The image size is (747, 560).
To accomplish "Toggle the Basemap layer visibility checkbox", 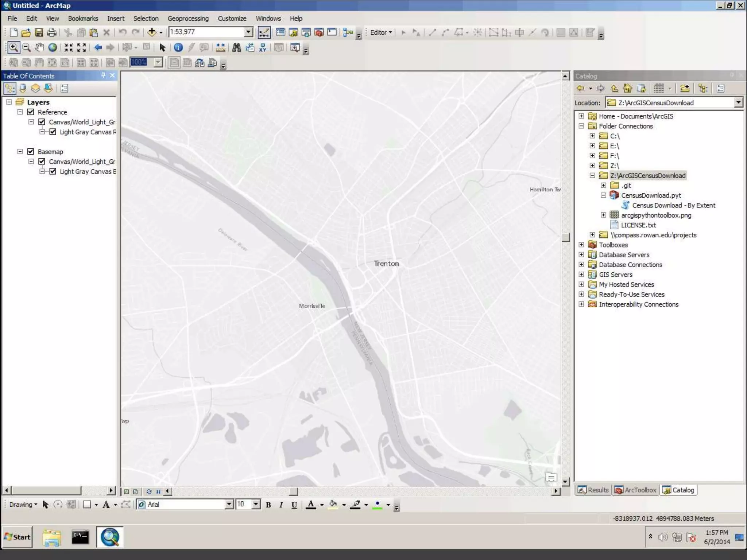I will [31, 151].
